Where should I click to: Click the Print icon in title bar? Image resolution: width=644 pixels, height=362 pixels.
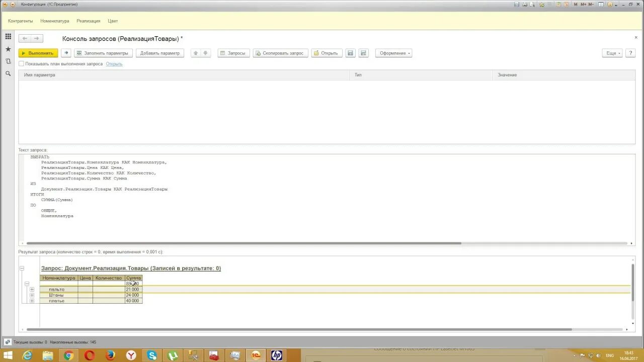click(x=525, y=4)
